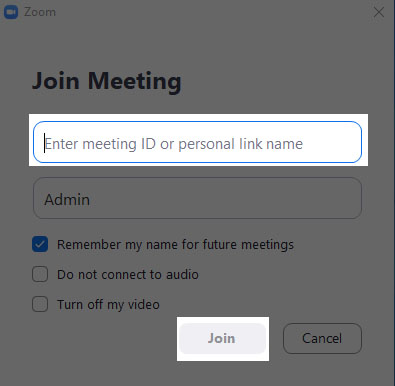Click the 'Remember my name for future meetings' label
This screenshot has width=395, height=386.
(x=175, y=245)
